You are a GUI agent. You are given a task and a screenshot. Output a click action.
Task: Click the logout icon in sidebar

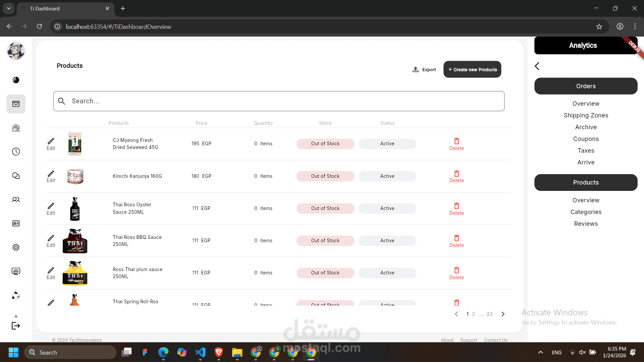tap(16, 325)
